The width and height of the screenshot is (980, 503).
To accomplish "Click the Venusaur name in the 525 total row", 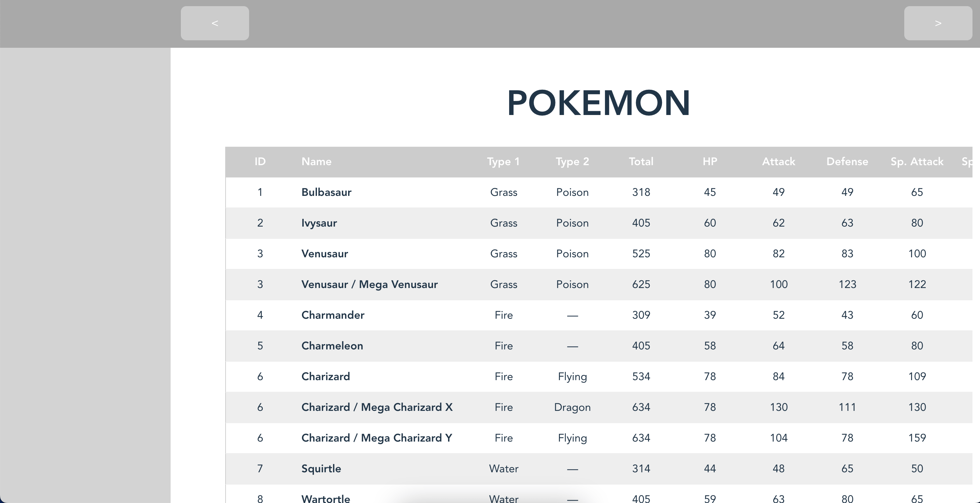I will coord(325,254).
